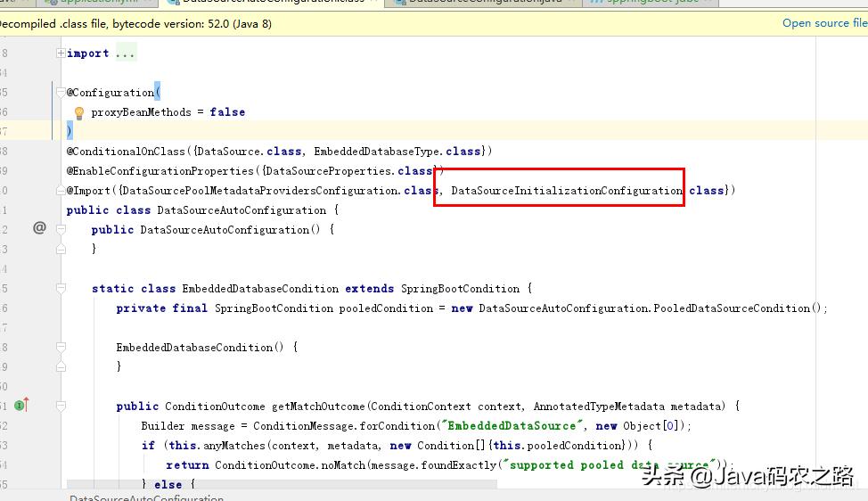The width and height of the screenshot is (868, 501).
Task: Click the decompiled .class file banner text
Action: pos(135,24)
